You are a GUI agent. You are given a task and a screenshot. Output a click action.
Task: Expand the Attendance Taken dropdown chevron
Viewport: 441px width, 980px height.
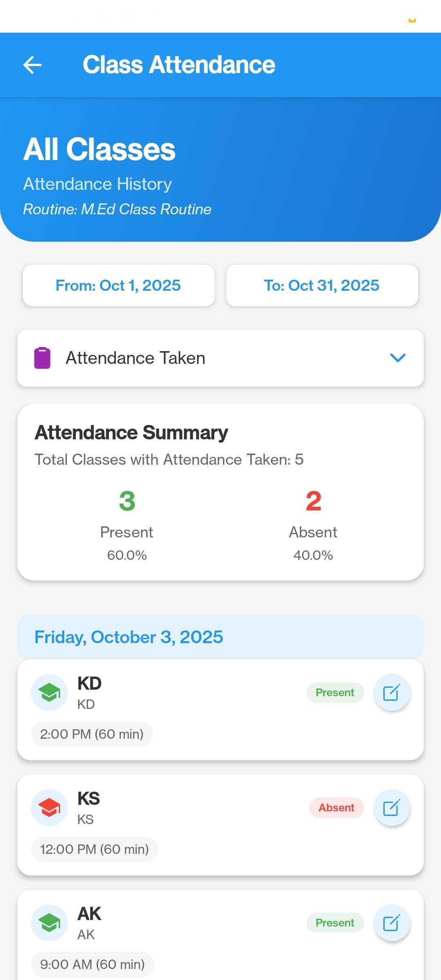pos(398,358)
